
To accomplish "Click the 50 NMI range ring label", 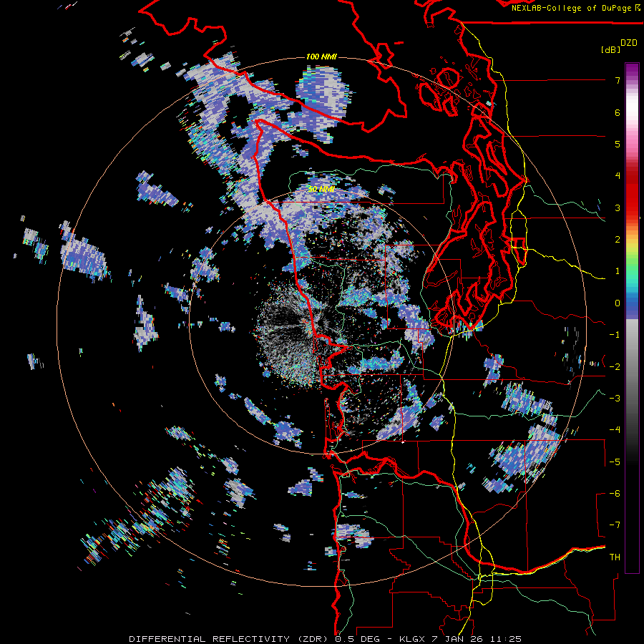I will point(321,190).
